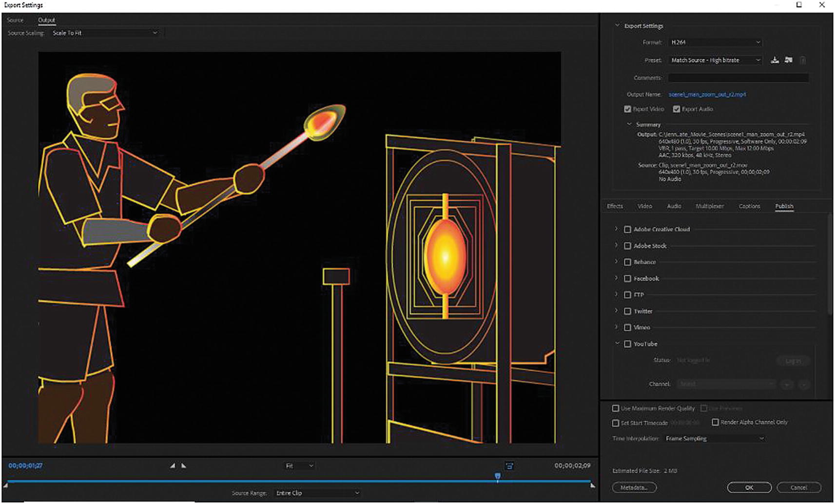Open the Source Range dropdown
Viewport: 835px width, 504px height.
click(x=317, y=493)
